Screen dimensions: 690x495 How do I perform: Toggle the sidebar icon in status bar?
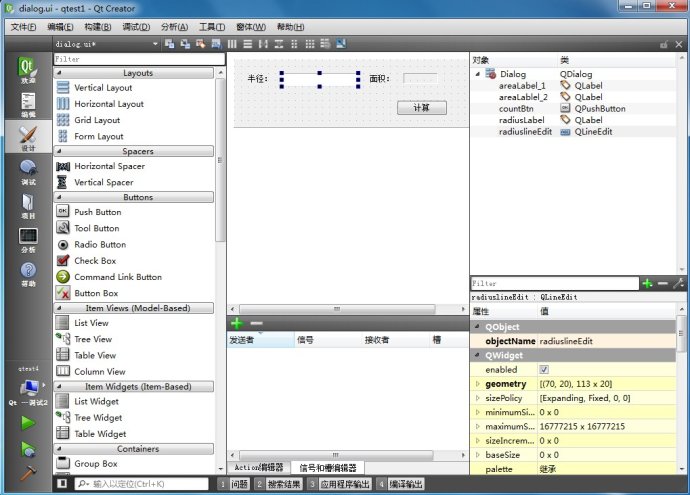(62, 484)
